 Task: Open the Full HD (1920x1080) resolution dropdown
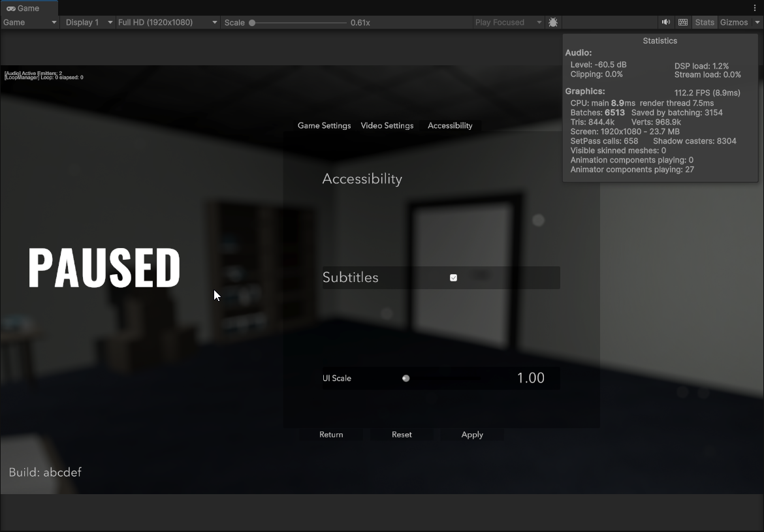(x=167, y=22)
